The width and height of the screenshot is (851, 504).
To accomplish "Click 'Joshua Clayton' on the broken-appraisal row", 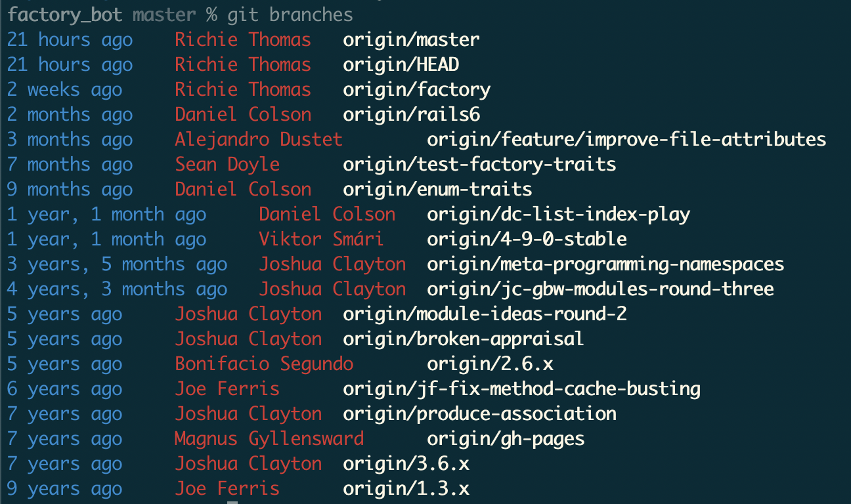I will pos(248,339).
